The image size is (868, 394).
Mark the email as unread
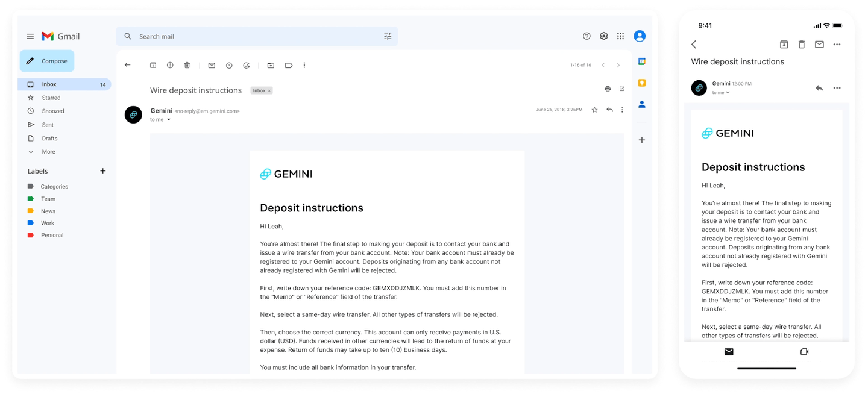click(212, 65)
